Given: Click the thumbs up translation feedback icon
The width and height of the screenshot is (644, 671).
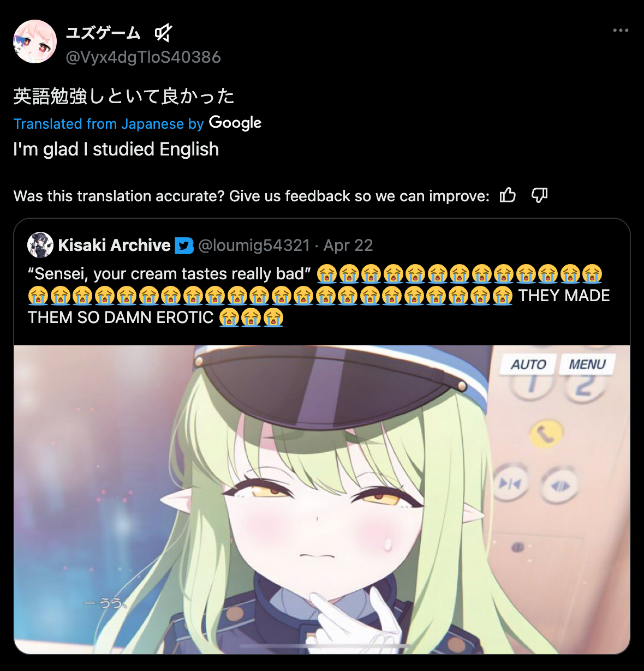Looking at the screenshot, I should 508,195.
